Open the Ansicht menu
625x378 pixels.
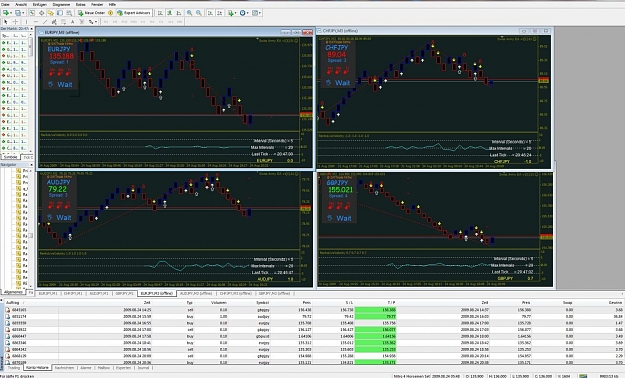21,4
